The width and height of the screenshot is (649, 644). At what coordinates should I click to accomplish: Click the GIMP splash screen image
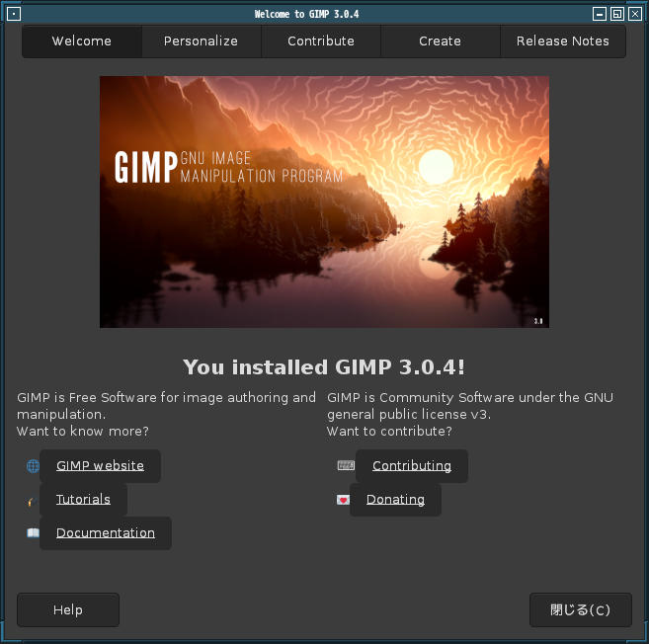point(324,201)
